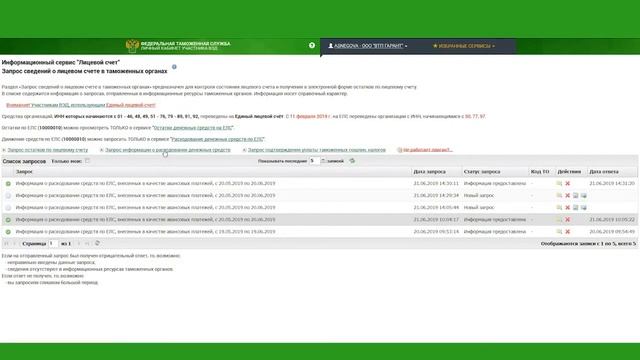The width and height of the screenshot is (640, 360).
Task: Open 'Не работает запрос?' link
Action: (428, 150)
